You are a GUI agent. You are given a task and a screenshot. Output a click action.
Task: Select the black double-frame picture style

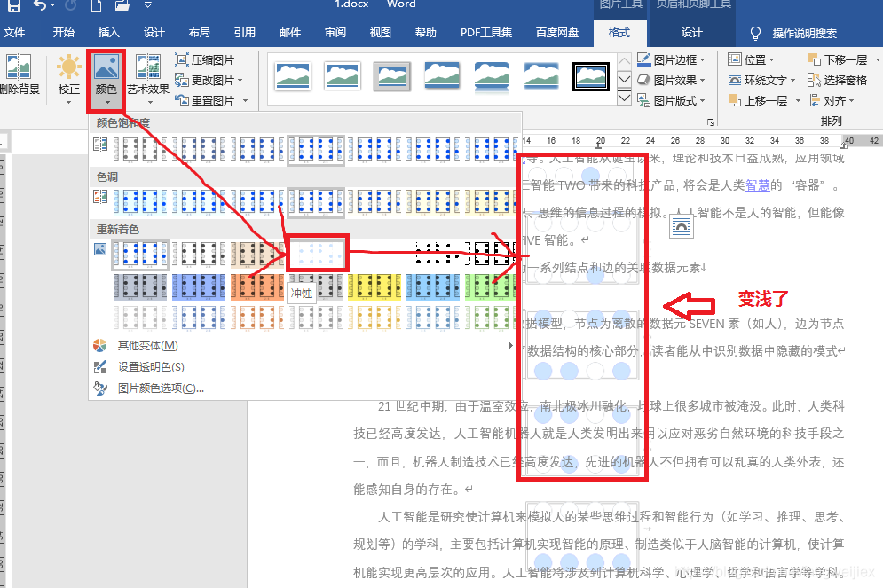point(591,76)
